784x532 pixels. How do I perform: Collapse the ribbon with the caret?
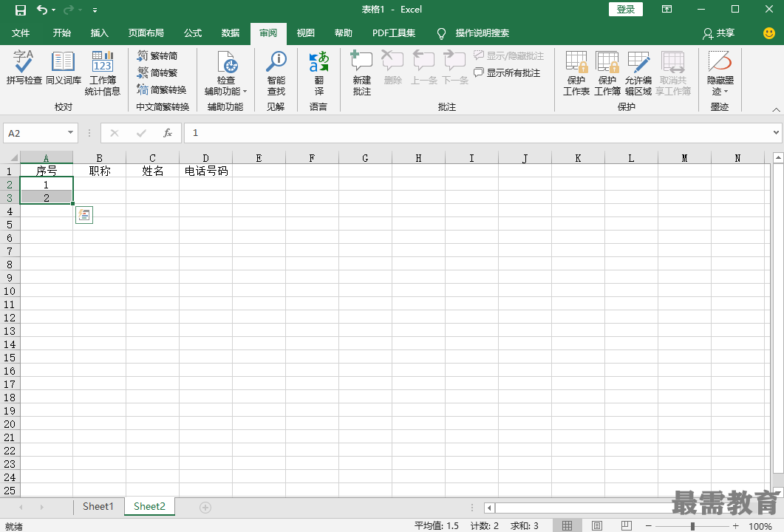776,109
